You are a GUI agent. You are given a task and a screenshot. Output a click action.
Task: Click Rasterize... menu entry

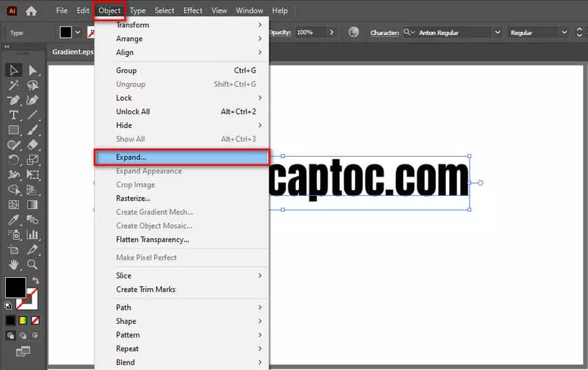click(133, 199)
